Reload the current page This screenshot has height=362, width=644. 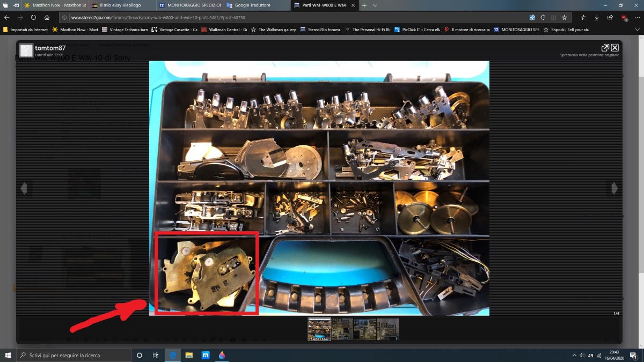click(x=34, y=17)
